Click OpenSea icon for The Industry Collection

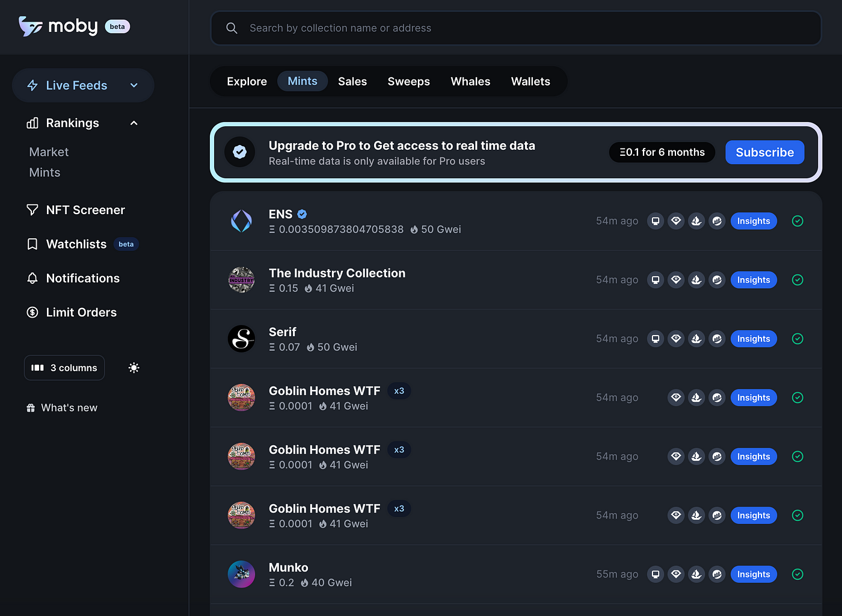point(696,280)
